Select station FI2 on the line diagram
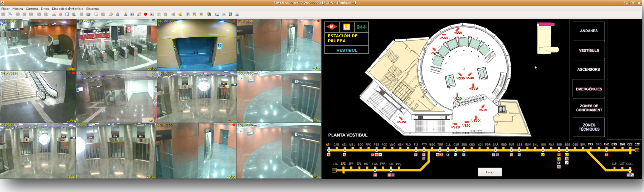This screenshot has width=644, height=192. click(416, 145)
